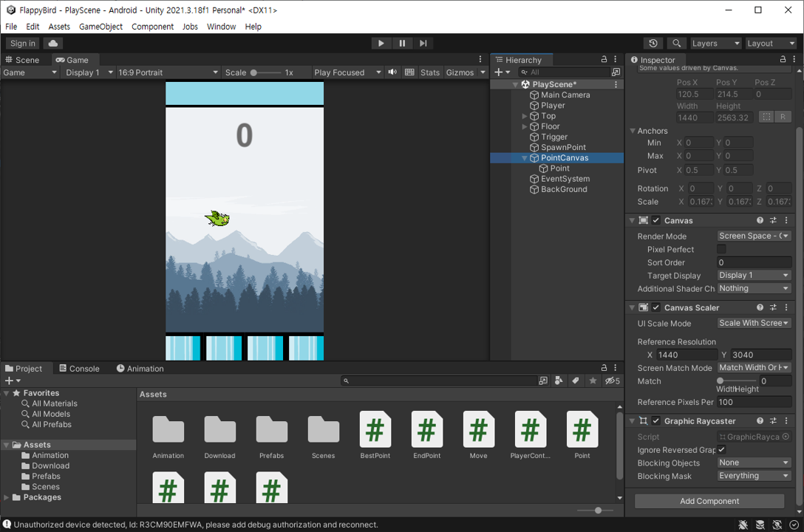Image resolution: width=804 pixels, height=532 pixels.
Task: Open Screen Match Mode dropdown
Action: coord(754,367)
